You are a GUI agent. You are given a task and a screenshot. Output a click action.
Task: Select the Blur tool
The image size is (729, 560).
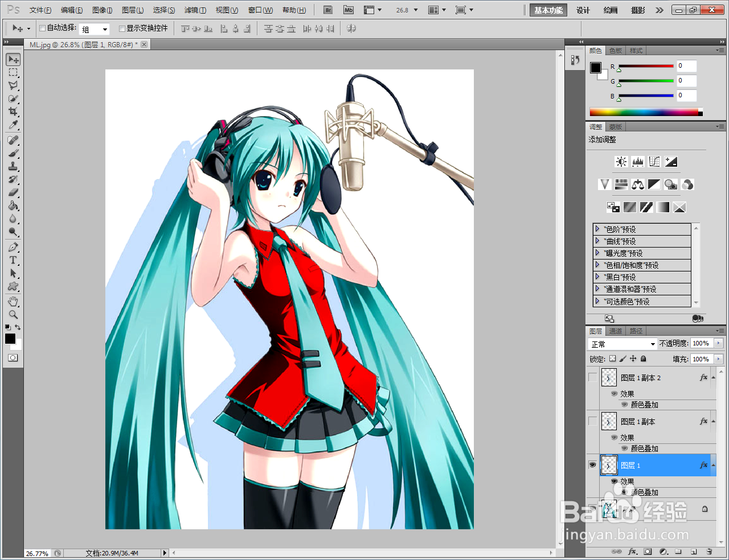[13, 219]
